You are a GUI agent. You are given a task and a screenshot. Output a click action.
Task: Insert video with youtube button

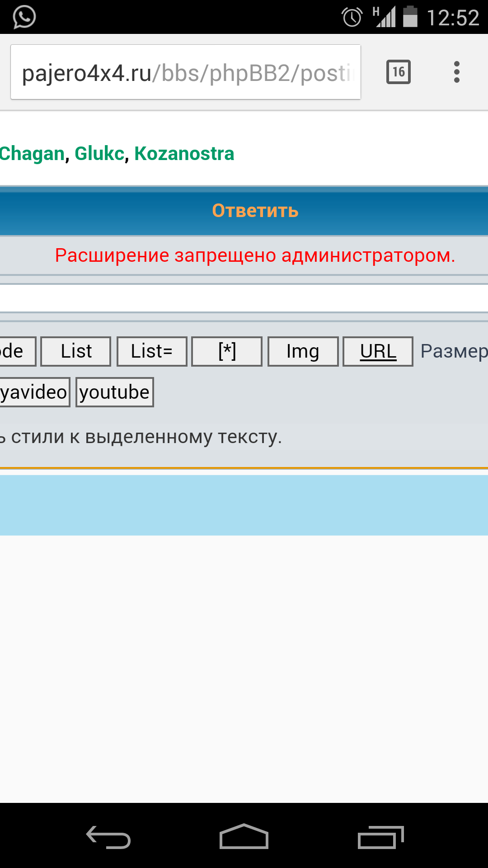click(114, 392)
